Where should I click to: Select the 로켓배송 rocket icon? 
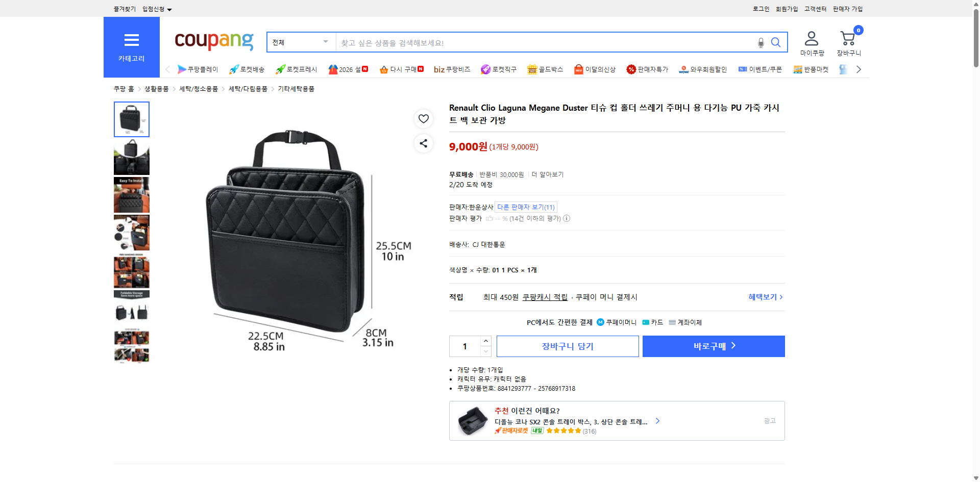pos(233,69)
